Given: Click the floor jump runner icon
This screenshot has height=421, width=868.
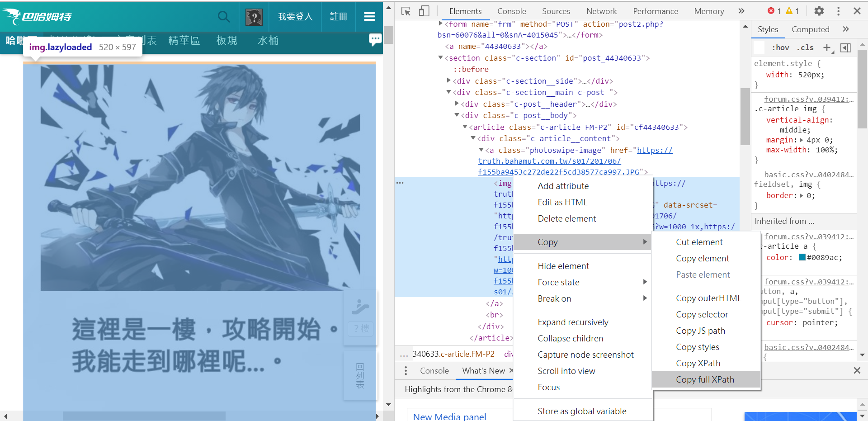Looking at the screenshot, I should point(360,307).
